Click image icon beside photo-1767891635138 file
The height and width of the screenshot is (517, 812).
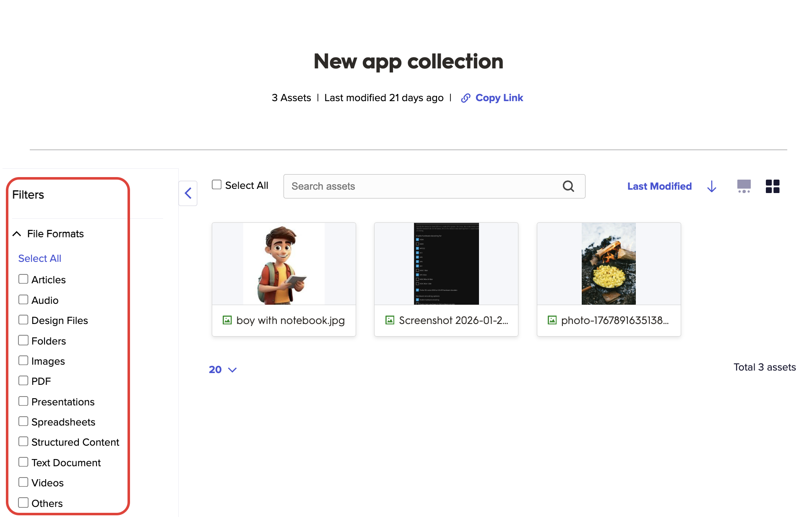(552, 320)
